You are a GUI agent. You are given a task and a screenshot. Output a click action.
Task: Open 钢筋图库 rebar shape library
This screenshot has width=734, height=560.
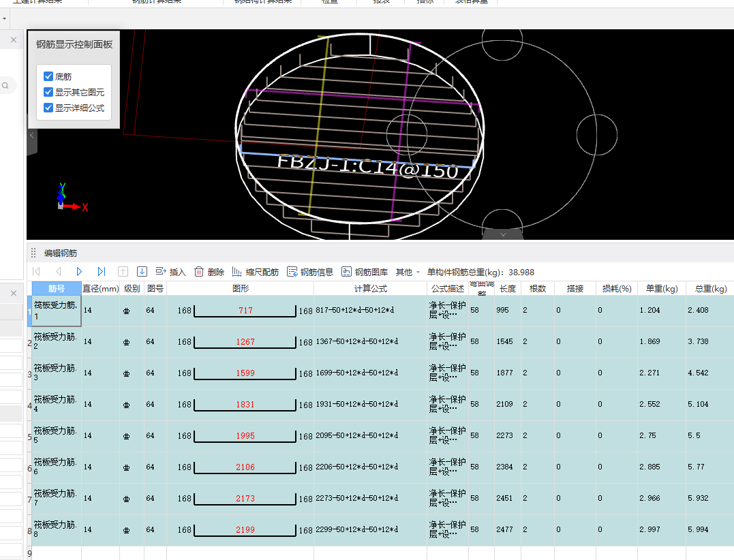364,272
